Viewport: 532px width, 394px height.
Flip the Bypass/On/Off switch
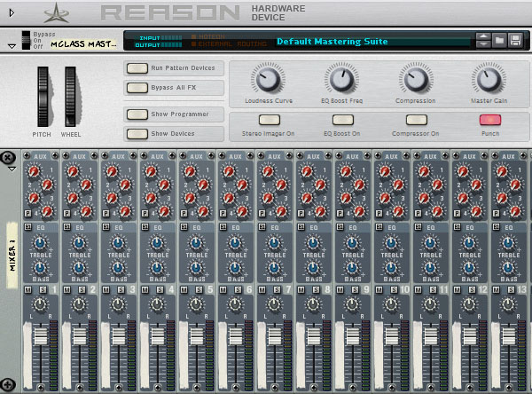point(26,41)
